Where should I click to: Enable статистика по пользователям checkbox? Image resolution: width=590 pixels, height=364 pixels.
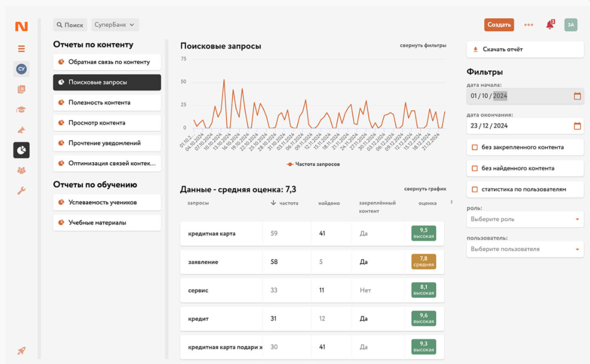475,189
